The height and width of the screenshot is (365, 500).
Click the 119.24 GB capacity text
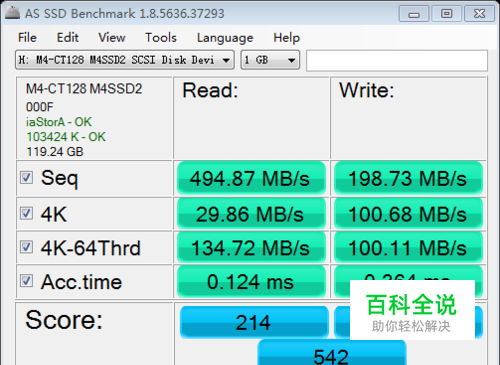55,152
